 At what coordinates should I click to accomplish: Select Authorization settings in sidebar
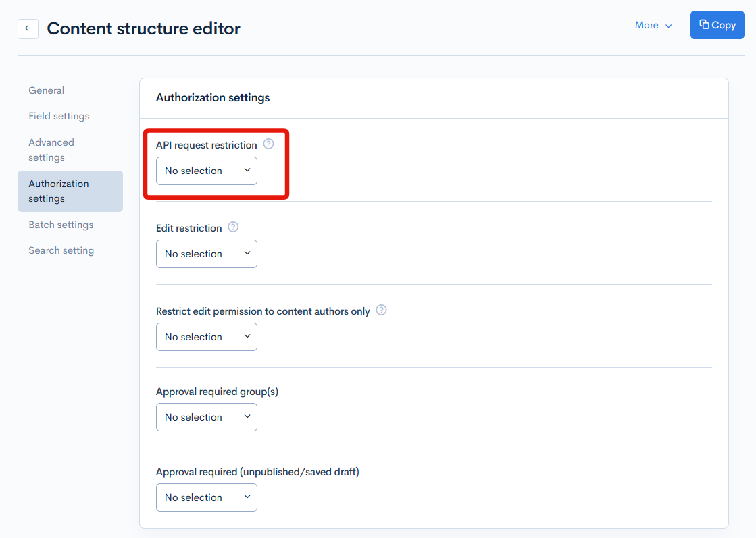coord(59,191)
